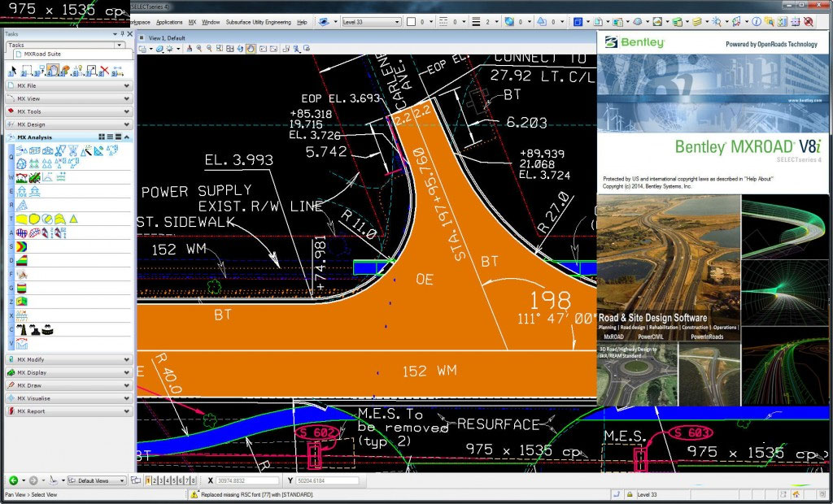Select the triangulated mesh icon in row R
The height and width of the screenshot is (504, 833).
coord(22,205)
